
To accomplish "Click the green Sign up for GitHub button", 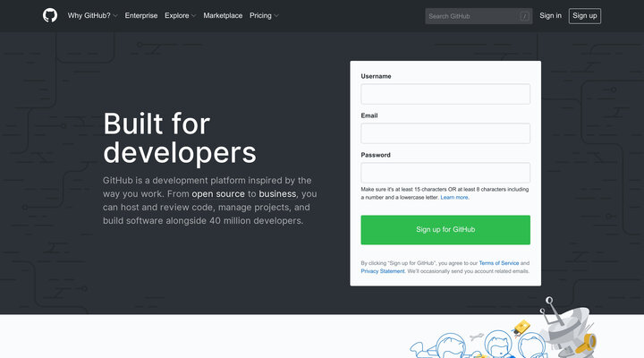I will pos(445,230).
